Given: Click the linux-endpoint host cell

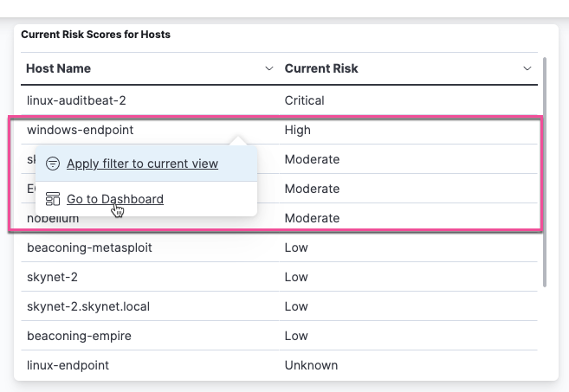Looking at the screenshot, I should 68,365.
